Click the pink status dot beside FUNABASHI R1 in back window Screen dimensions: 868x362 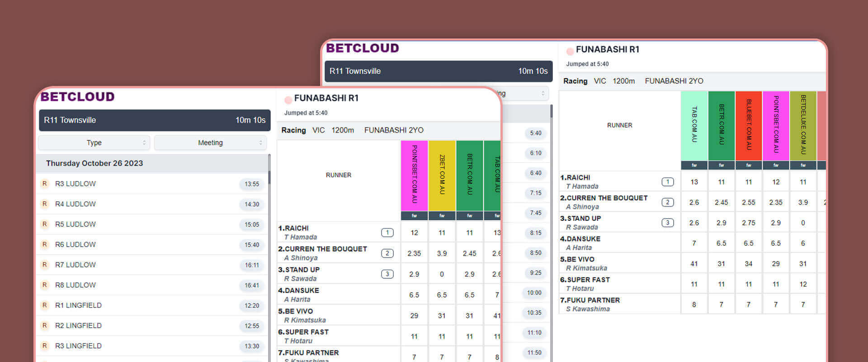pyautogui.click(x=570, y=51)
